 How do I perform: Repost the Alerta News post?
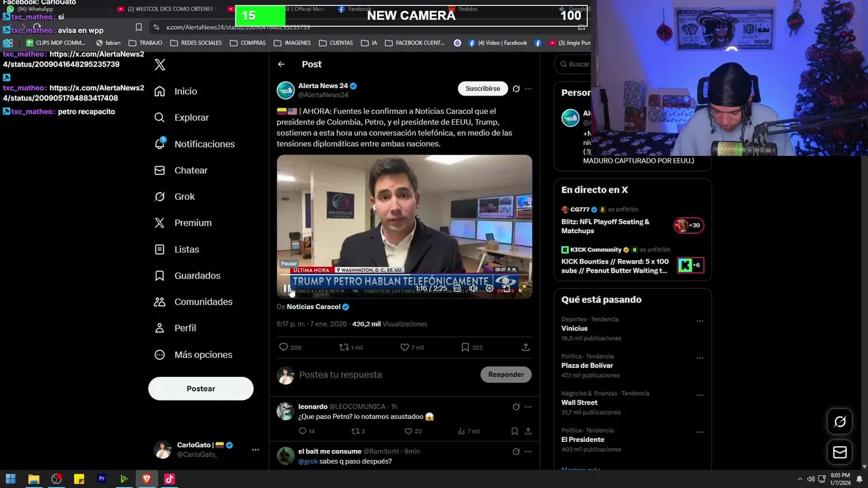[x=344, y=347]
